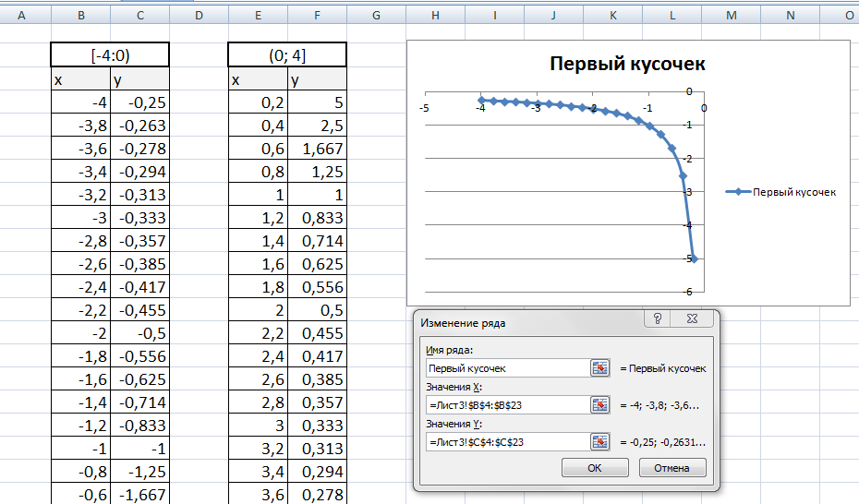Select the chart title Первый кусочек

tap(627, 64)
